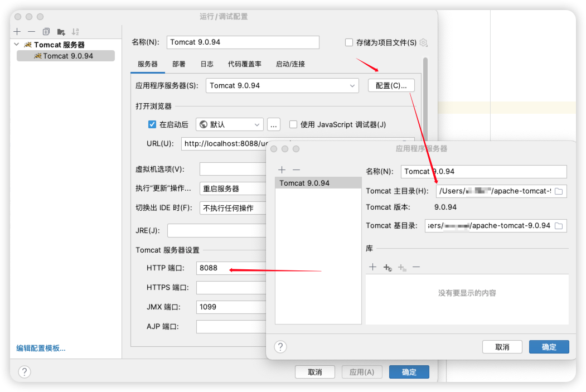Sort configurations alphabetically
586x392 pixels.
[x=75, y=32]
